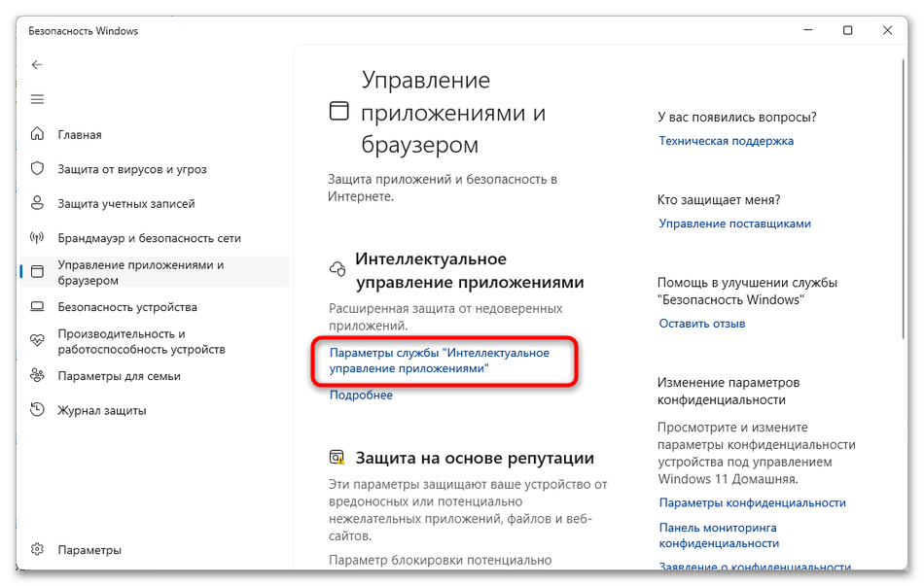Go back with the arrow icon
This screenshot has width=924, height=586.
coord(37,65)
